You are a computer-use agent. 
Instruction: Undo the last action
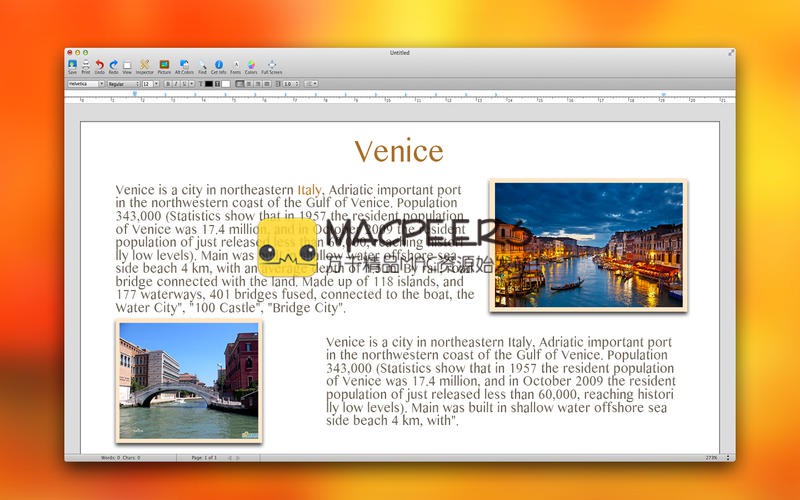100,65
